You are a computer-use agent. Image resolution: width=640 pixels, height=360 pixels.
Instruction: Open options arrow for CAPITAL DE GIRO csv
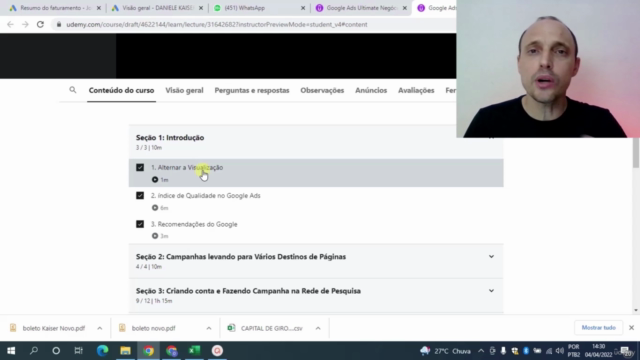(x=318, y=328)
